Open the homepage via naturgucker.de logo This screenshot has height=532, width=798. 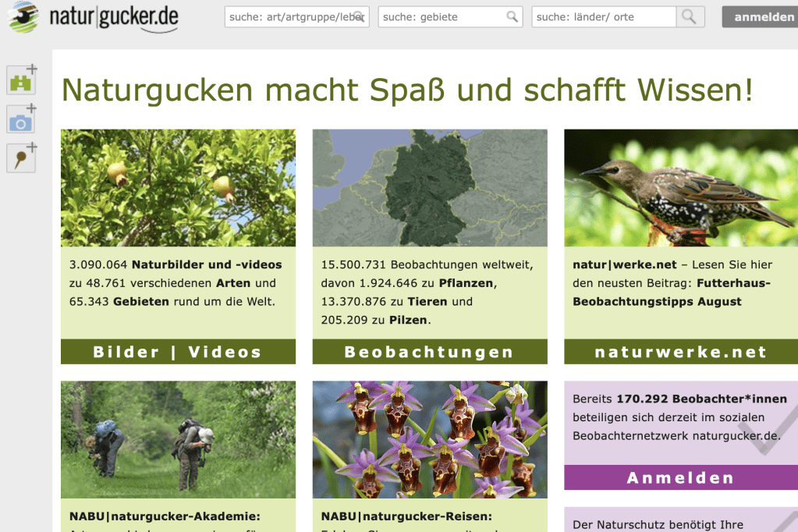114,16
